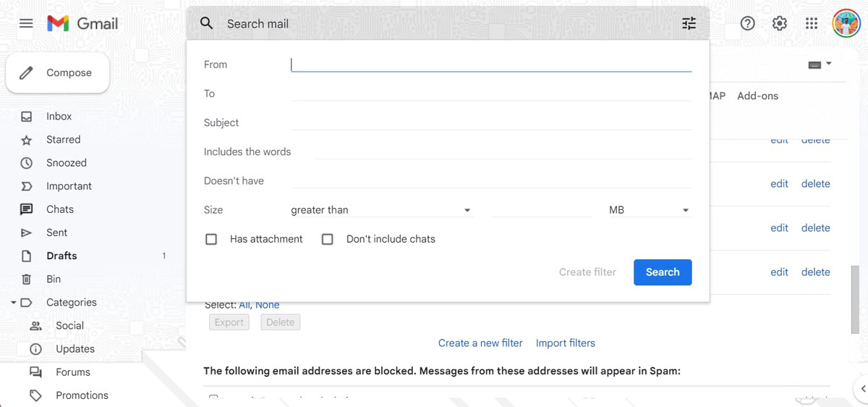The width and height of the screenshot is (868, 407).
Task: Open the Starred folder
Action: tap(64, 140)
